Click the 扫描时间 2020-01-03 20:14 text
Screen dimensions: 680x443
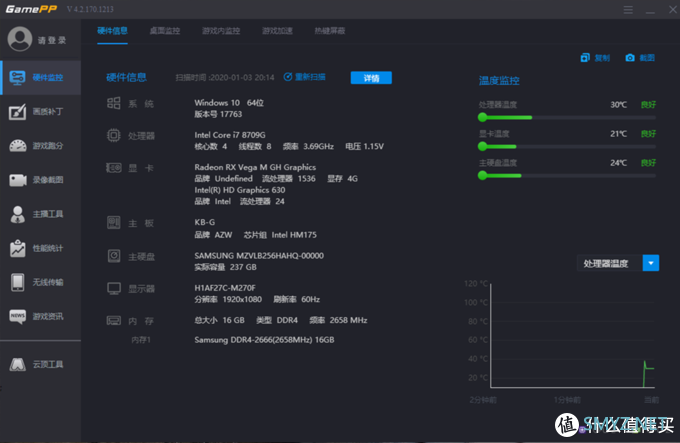coord(225,78)
